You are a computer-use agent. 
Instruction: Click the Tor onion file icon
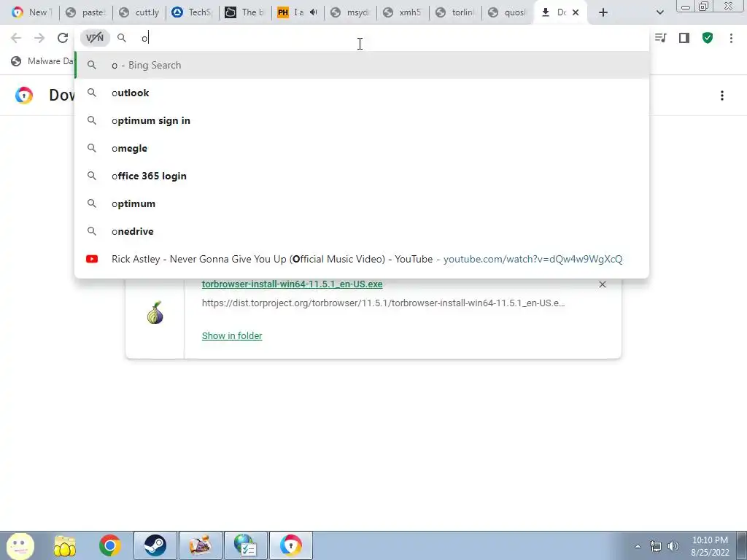point(155,313)
